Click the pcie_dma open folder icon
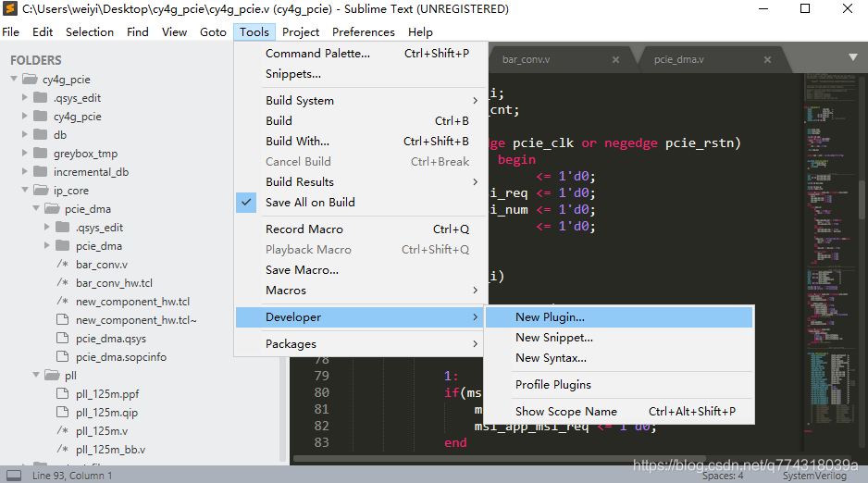The height and width of the screenshot is (483, 868). tap(52, 208)
